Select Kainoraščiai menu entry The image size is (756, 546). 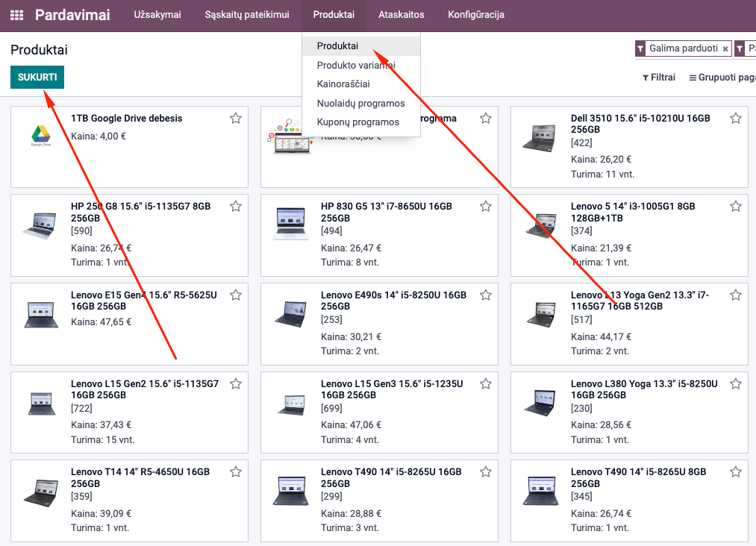pos(361,84)
